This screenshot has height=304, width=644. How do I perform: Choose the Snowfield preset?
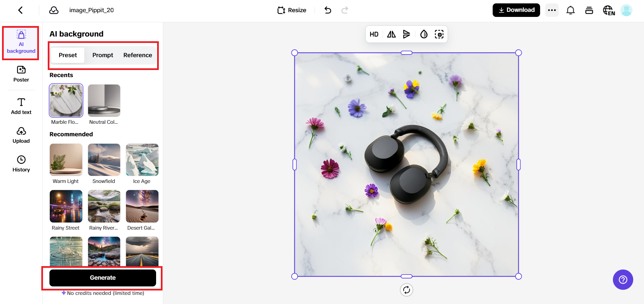click(104, 160)
